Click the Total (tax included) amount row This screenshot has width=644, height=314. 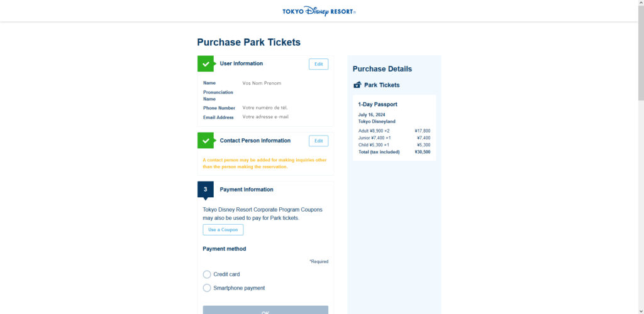pos(394,152)
